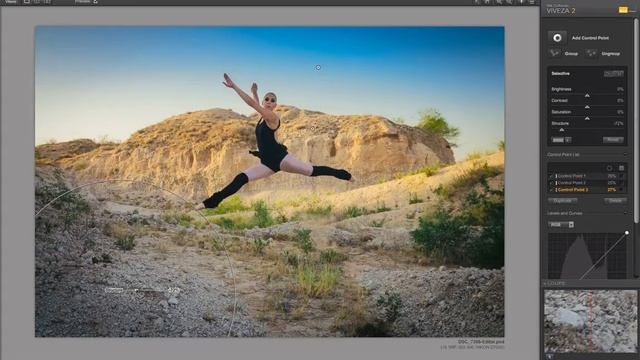Click the white curve endpoint in curves graph
Screen dimensions: 640x360
point(627,233)
